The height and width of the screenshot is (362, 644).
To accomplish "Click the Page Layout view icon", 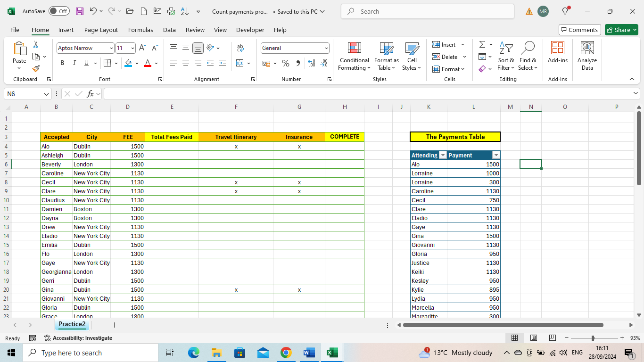I will click(534, 338).
